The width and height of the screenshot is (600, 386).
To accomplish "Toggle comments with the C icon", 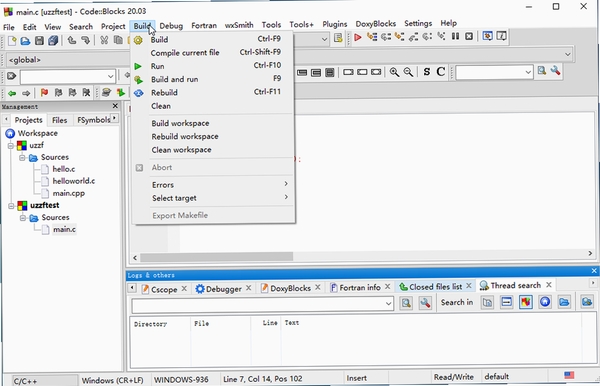I will coord(441,72).
